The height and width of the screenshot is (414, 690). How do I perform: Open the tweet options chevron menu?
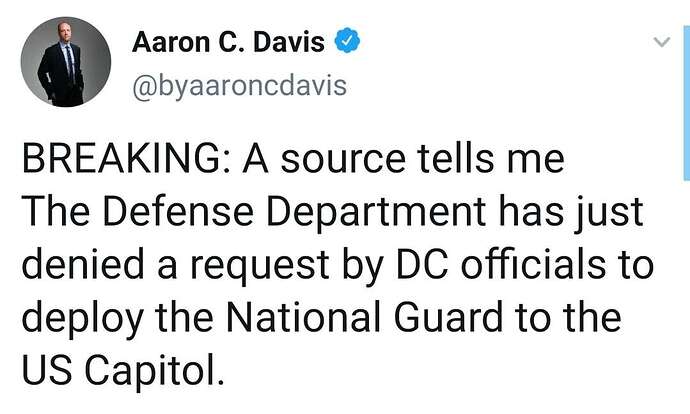click(661, 42)
